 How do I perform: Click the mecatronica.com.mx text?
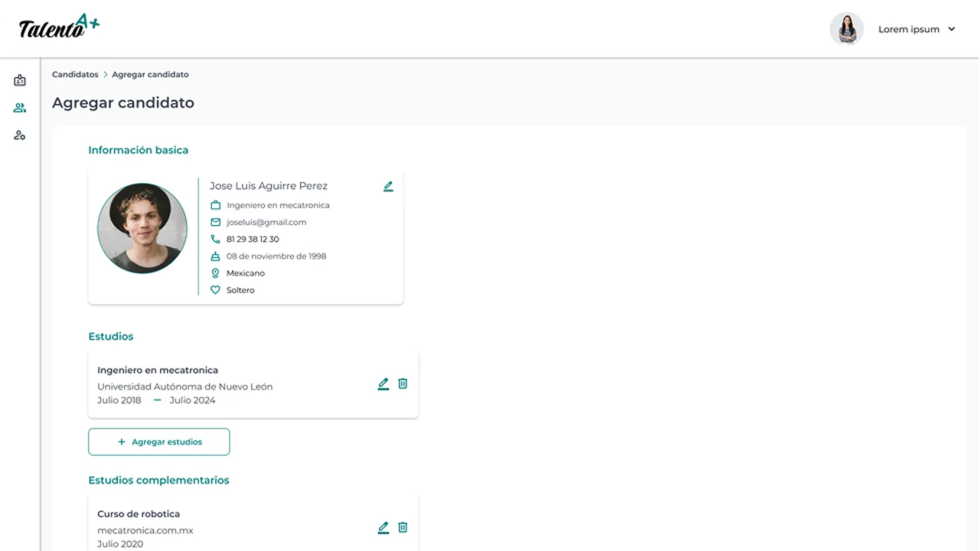click(x=145, y=530)
